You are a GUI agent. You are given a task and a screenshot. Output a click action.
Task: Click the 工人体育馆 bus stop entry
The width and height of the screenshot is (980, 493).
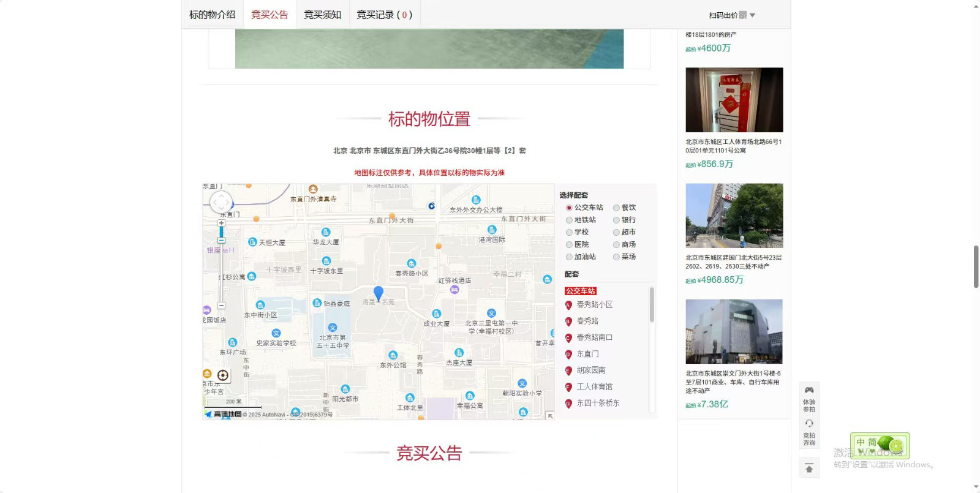(x=594, y=386)
